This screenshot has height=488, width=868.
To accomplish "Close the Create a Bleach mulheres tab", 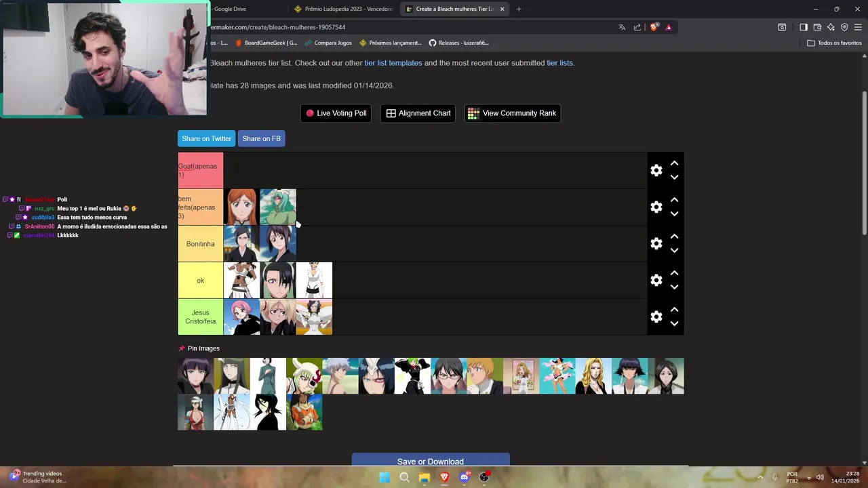I will coord(502,9).
